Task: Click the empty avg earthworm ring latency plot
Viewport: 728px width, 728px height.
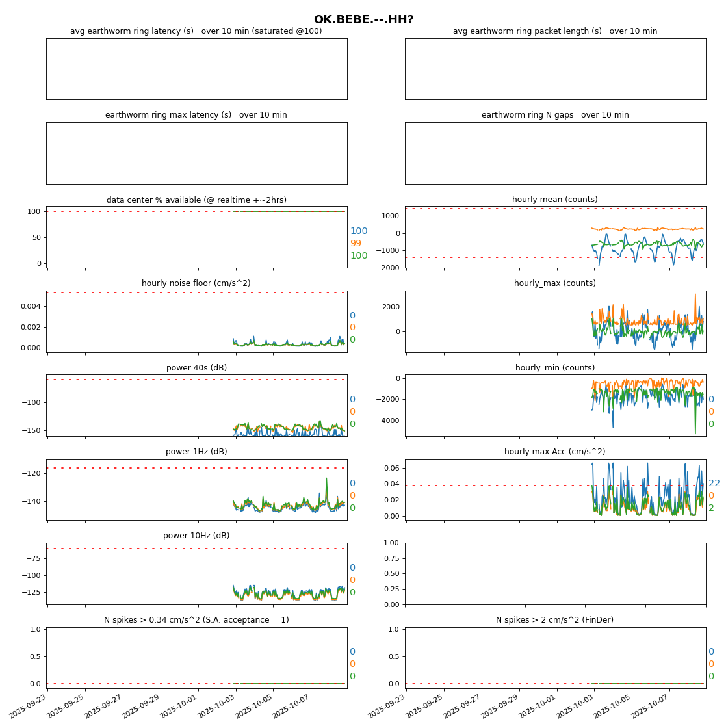Action: click(196, 69)
